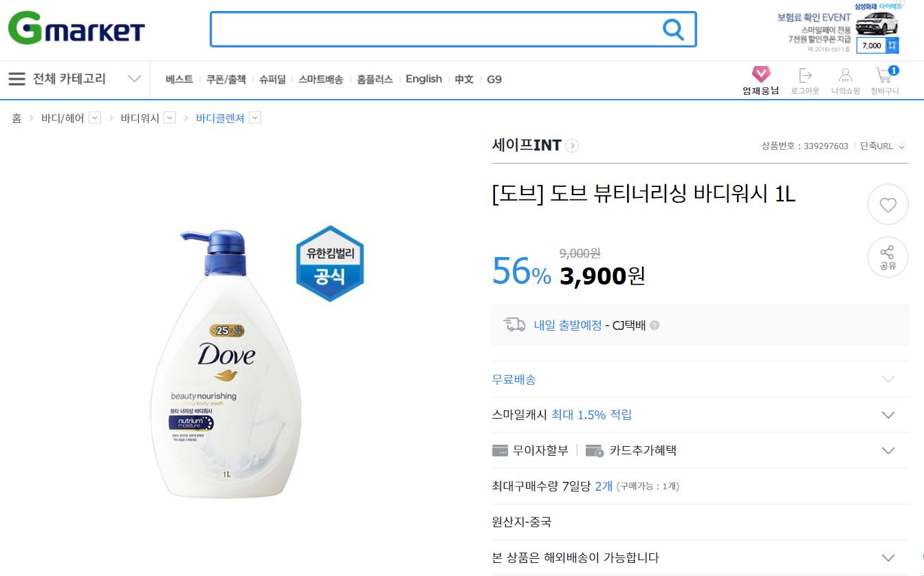The image size is (924, 576).
Task: Add product to wishlist heart
Action: [x=888, y=204]
